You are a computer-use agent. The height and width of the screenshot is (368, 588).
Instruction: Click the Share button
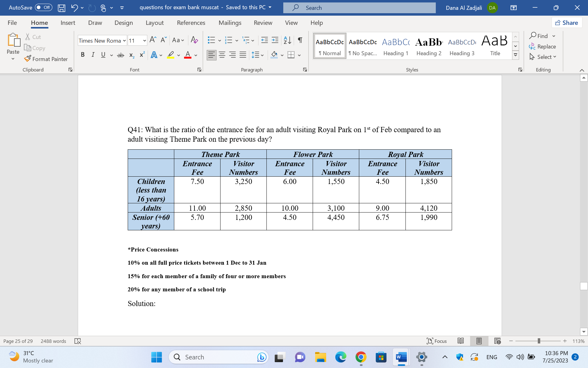[x=567, y=23]
